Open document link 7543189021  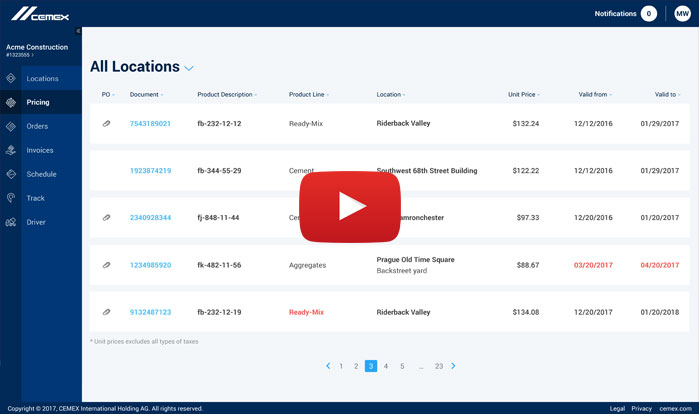coord(150,123)
